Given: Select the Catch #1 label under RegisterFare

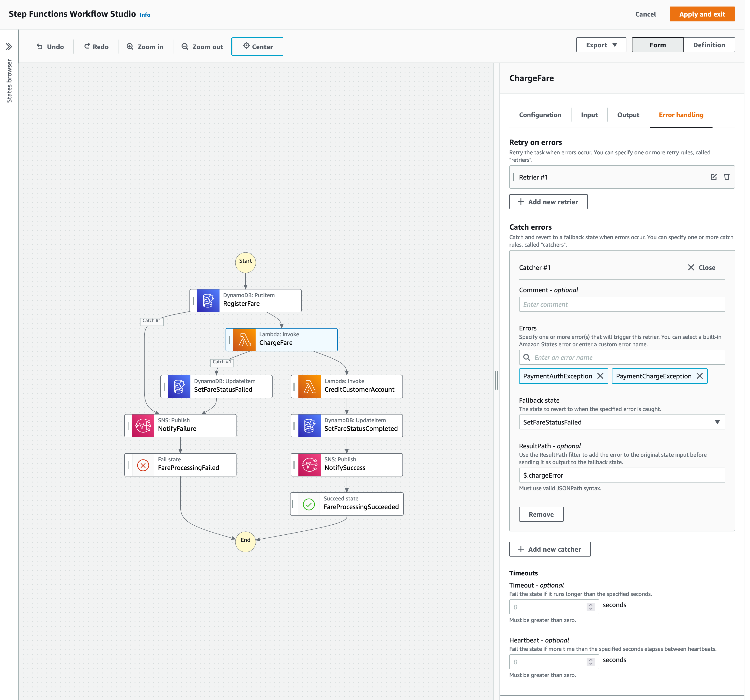Looking at the screenshot, I should point(152,321).
